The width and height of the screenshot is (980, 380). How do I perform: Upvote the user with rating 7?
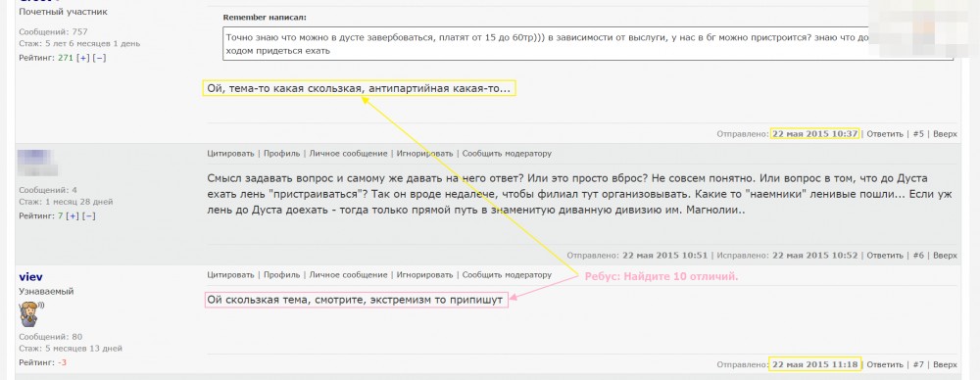[73, 215]
